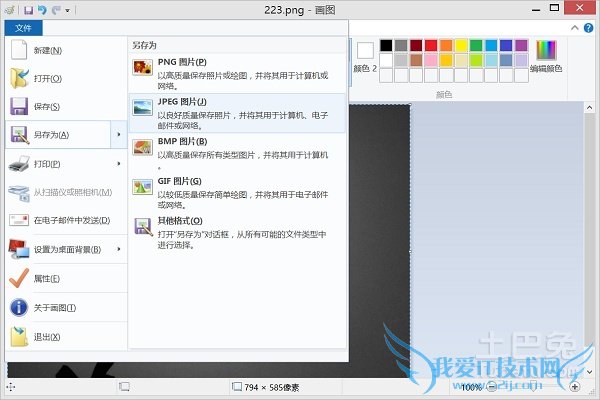Click Save icon in quick access toolbar
The image size is (600, 400).
pyautogui.click(x=28, y=10)
